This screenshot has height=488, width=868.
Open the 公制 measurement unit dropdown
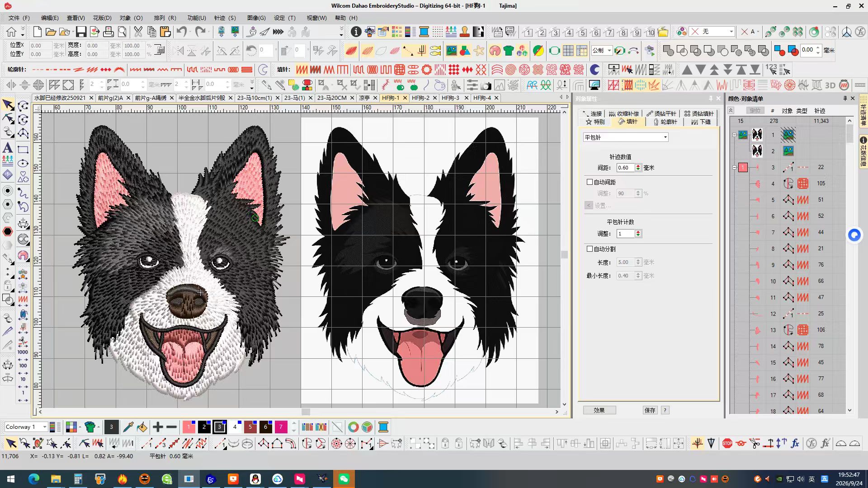602,51
